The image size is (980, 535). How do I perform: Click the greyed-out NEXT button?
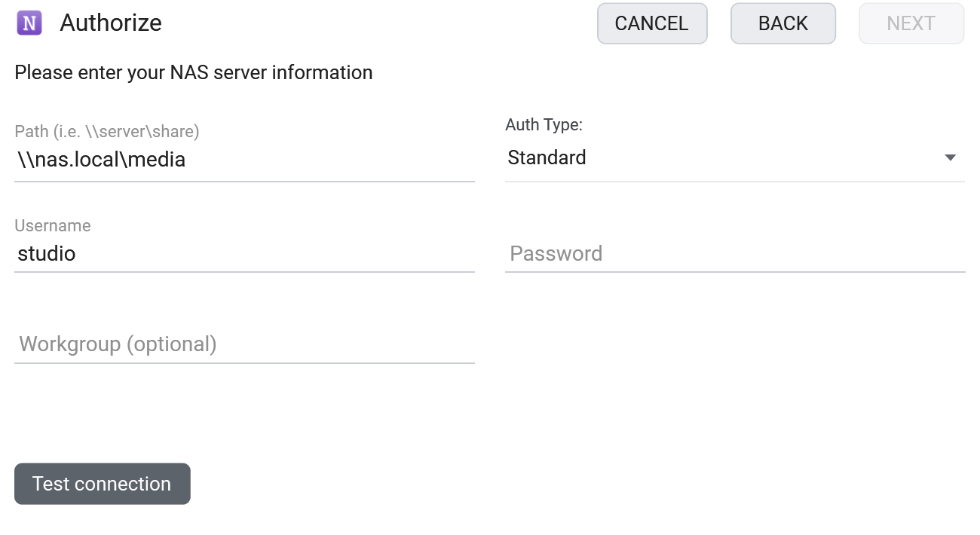[911, 23]
